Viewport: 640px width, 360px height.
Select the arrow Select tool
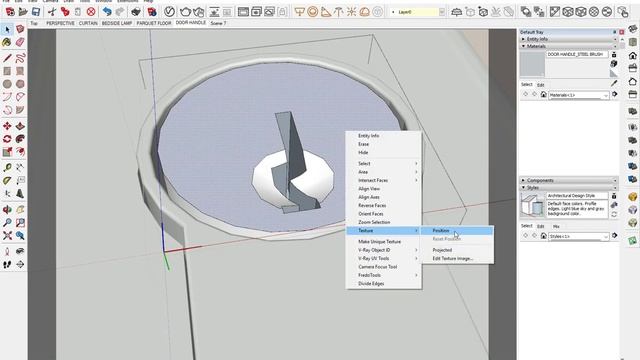(x=7, y=29)
